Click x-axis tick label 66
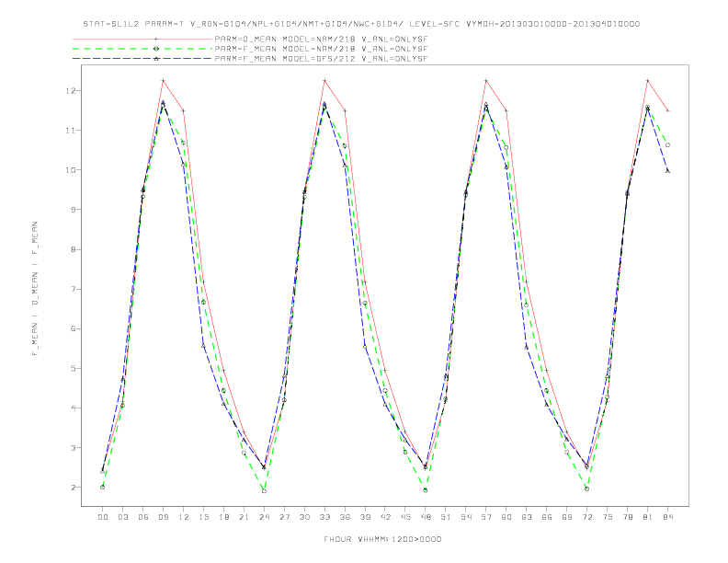Image resolution: width=728 pixels, height=563 pixels. [547, 517]
